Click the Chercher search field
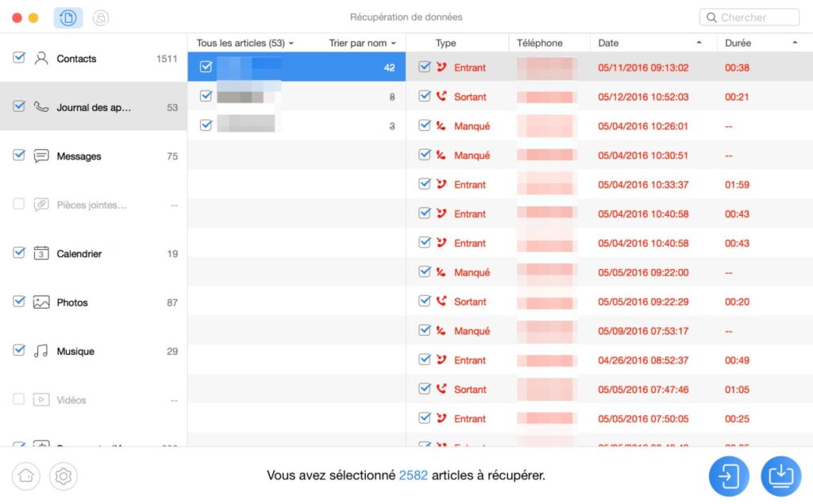813x504 pixels. pos(749,17)
